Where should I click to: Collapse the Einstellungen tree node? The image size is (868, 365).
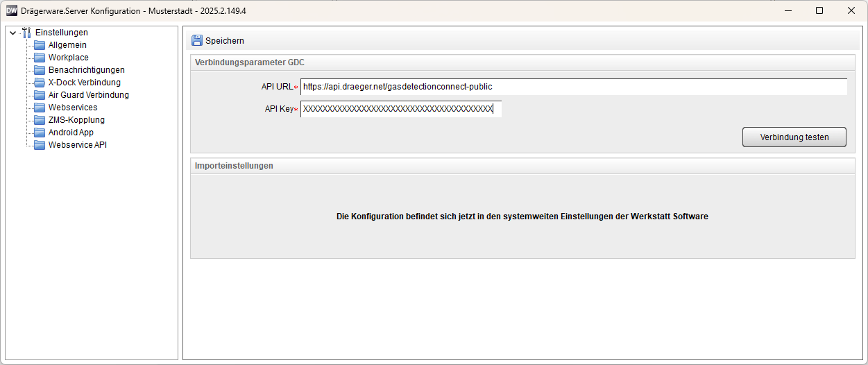(x=12, y=33)
